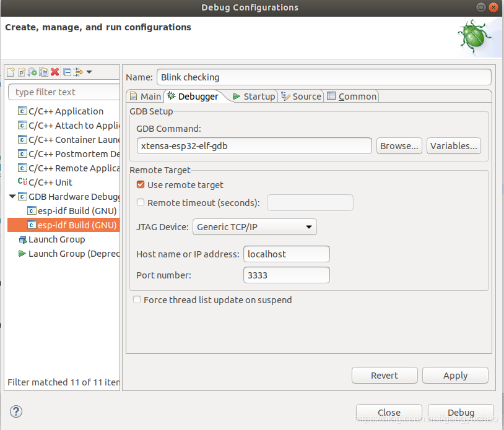Disable the Use remote target checkbox
The width and height of the screenshot is (504, 430).
coord(140,184)
